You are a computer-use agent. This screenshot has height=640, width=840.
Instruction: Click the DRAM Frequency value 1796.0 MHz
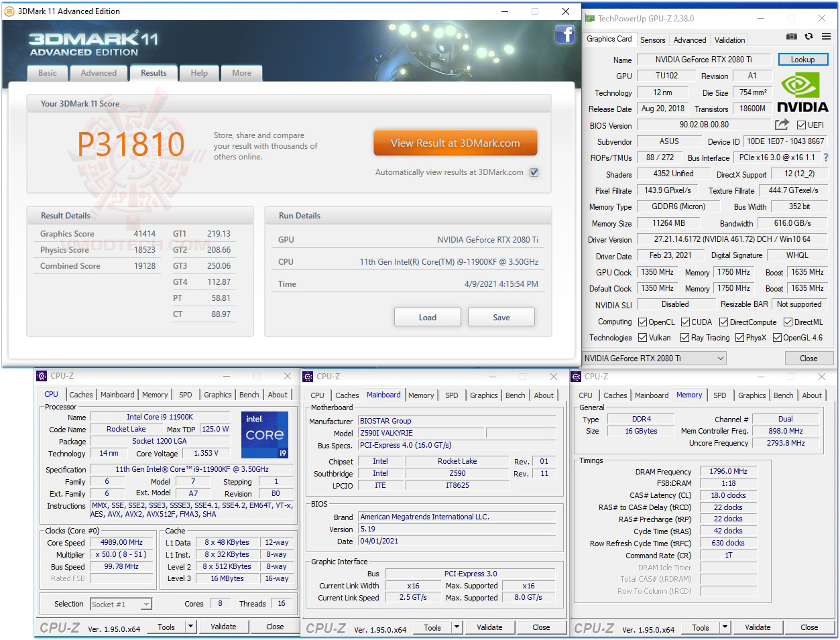(728, 472)
